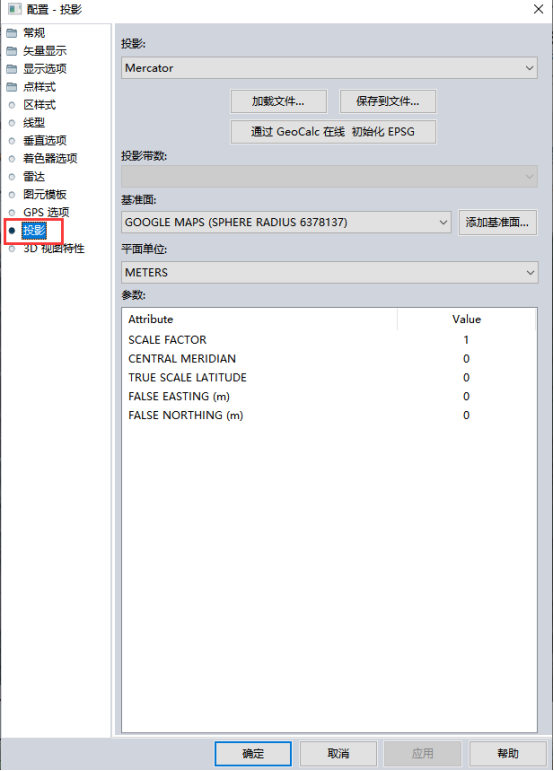
Task: Go to GPS 选项 page
Action: tap(46, 212)
